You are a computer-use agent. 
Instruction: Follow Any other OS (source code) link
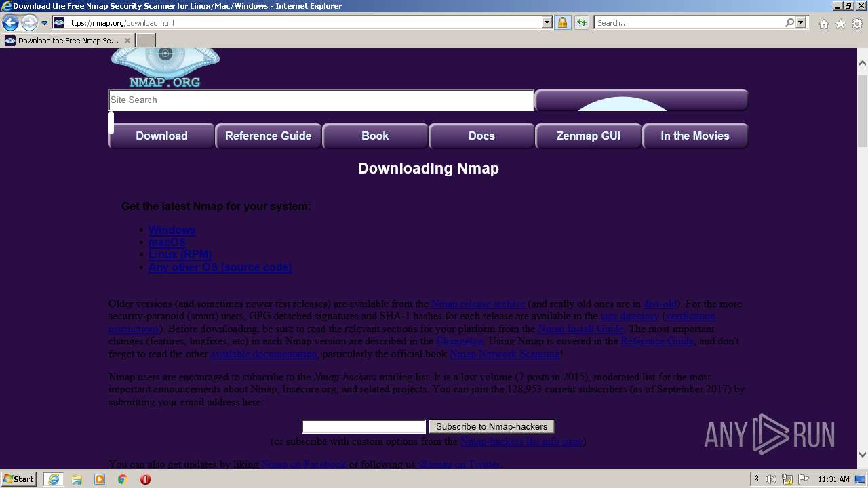(x=220, y=268)
